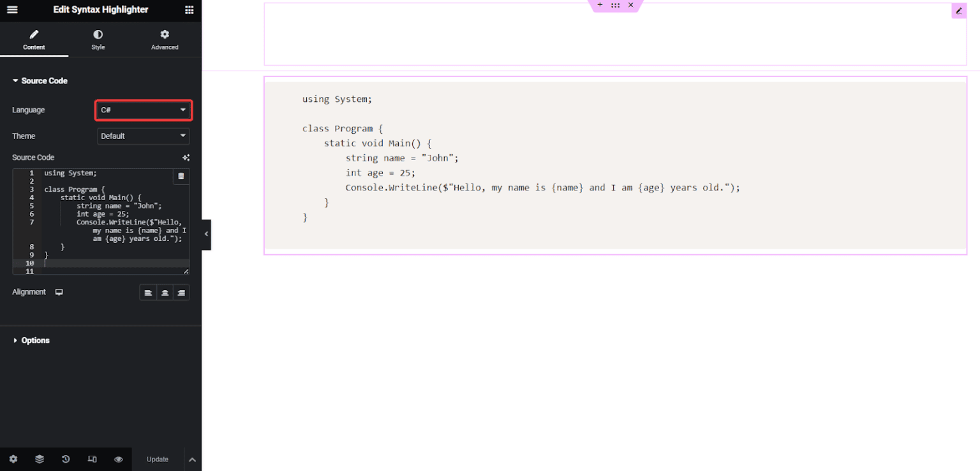Open page settings gear in bottom bar
This screenshot has width=980, height=471.
(x=13, y=459)
